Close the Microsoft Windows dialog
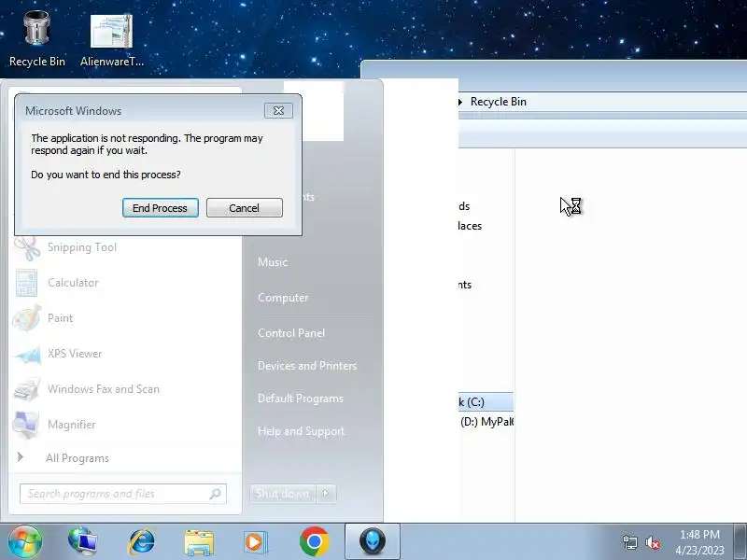The image size is (747, 560). (x=278, y=110)
